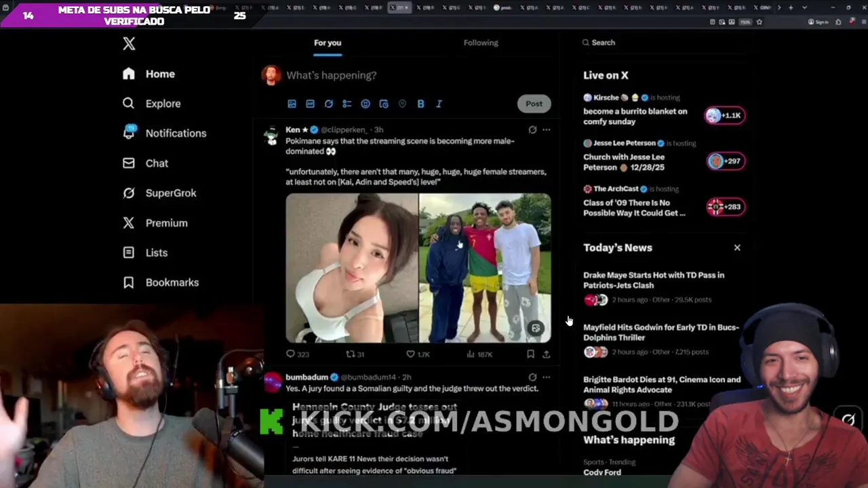Add a poll to the post
The height and width of the screenshot is (488, 868).
347,104
